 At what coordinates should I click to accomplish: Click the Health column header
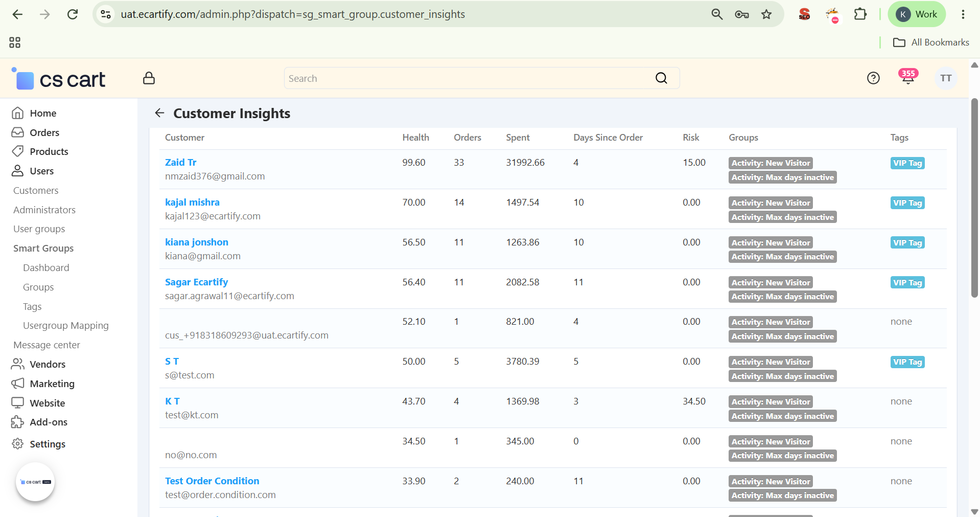[415, 138]
